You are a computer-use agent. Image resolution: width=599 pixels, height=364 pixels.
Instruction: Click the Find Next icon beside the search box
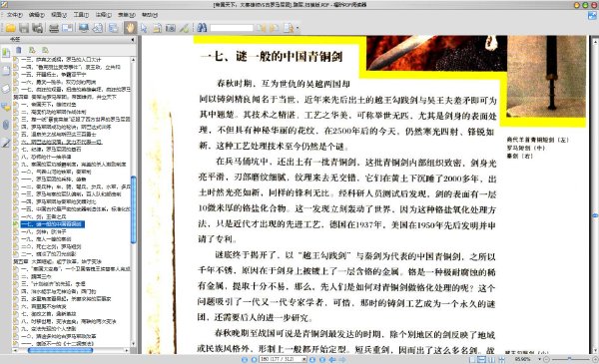[274, 28]
